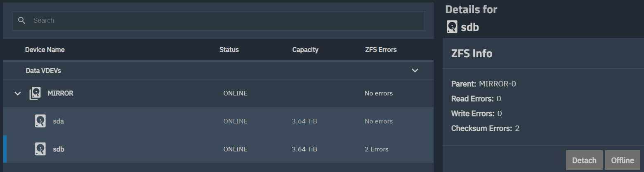Click the sda disk icon
Viewport: 644px width, 172px height.
pos(40,121)
